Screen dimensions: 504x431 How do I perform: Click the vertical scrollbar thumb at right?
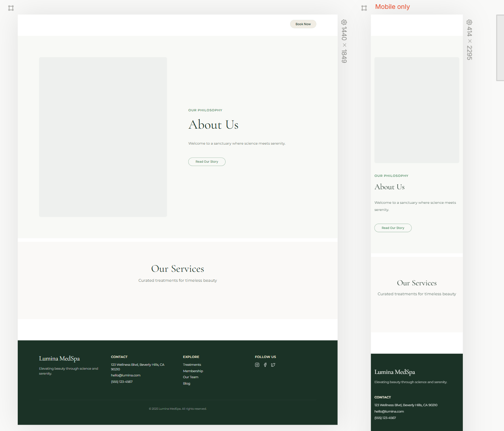tap(500, 48)
